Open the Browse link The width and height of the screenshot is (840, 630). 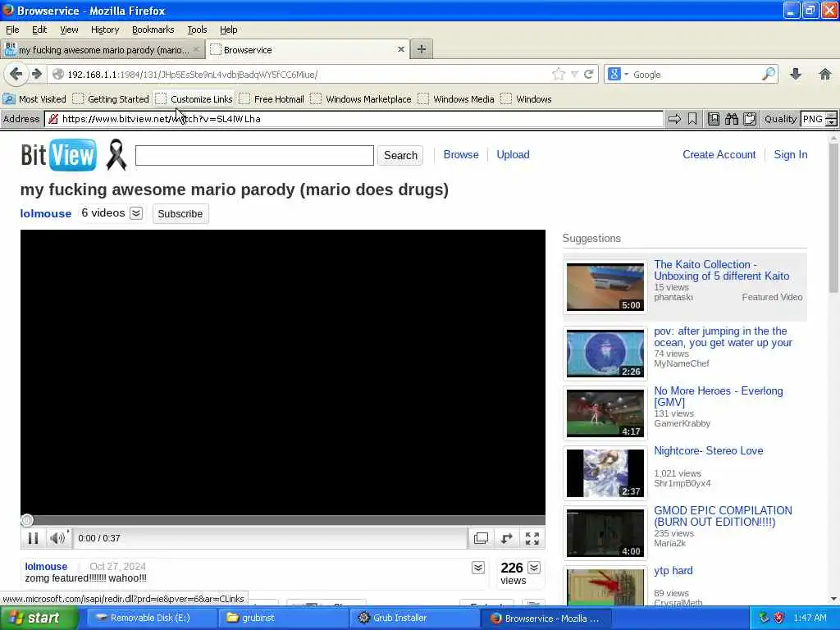pyautogui.click(x=461, y=154)
